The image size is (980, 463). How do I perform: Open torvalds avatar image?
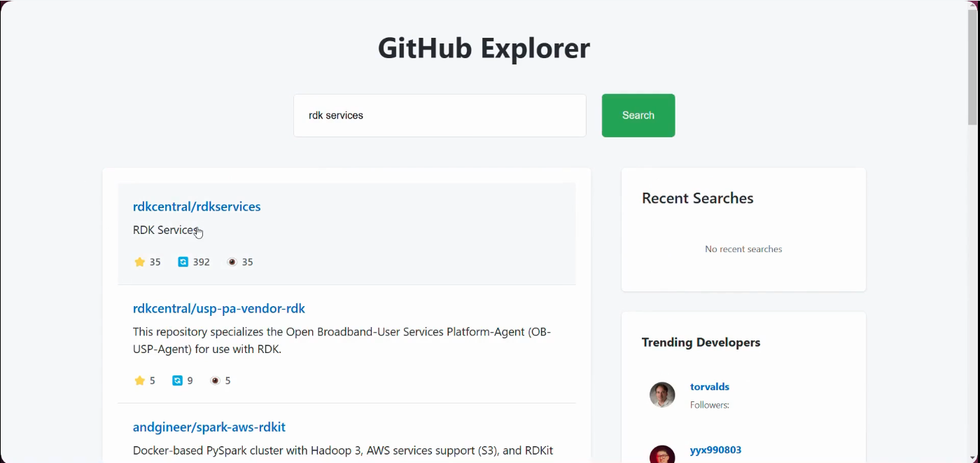click(662, 395)
